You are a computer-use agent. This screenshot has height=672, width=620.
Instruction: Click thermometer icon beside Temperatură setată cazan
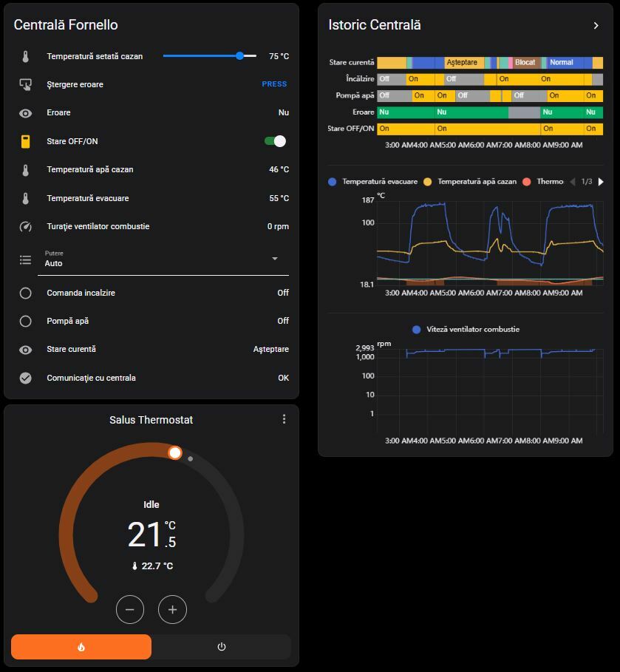tap(26, 56)
